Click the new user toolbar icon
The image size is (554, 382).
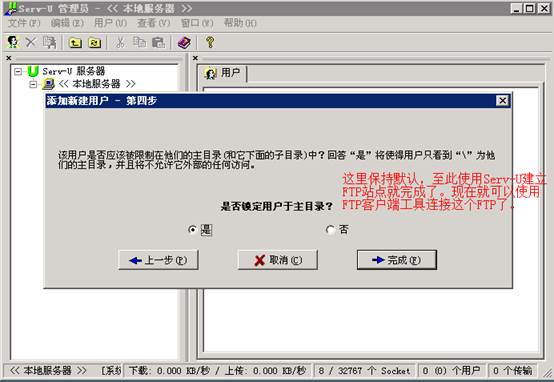[13, 42]
